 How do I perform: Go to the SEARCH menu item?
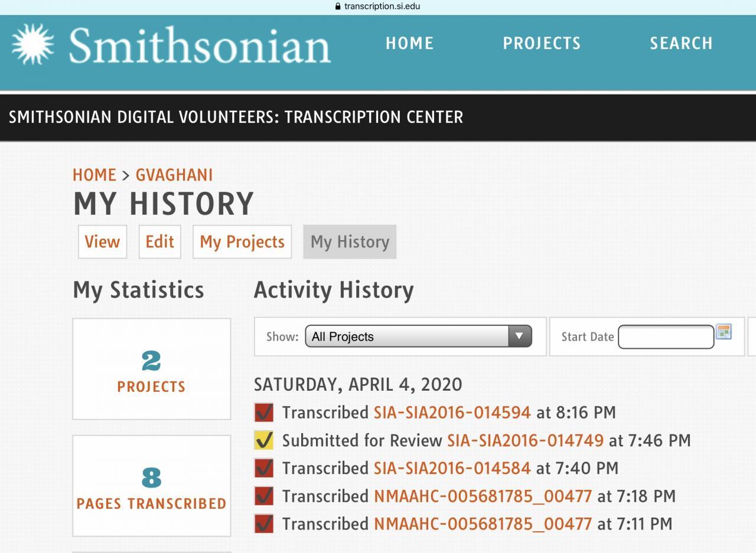click(681, 43)
